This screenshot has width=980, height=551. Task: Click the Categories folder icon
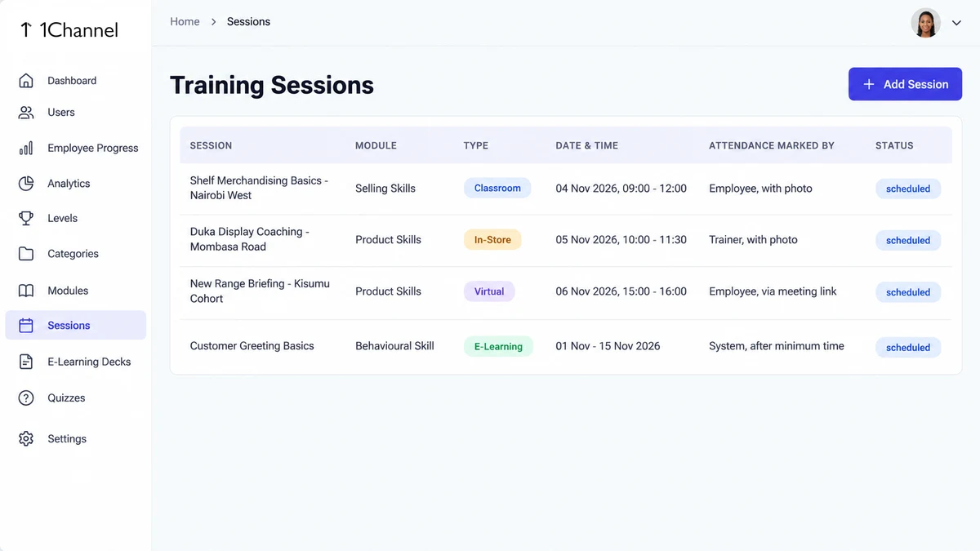pyautogui.click(x=26, y=254)
